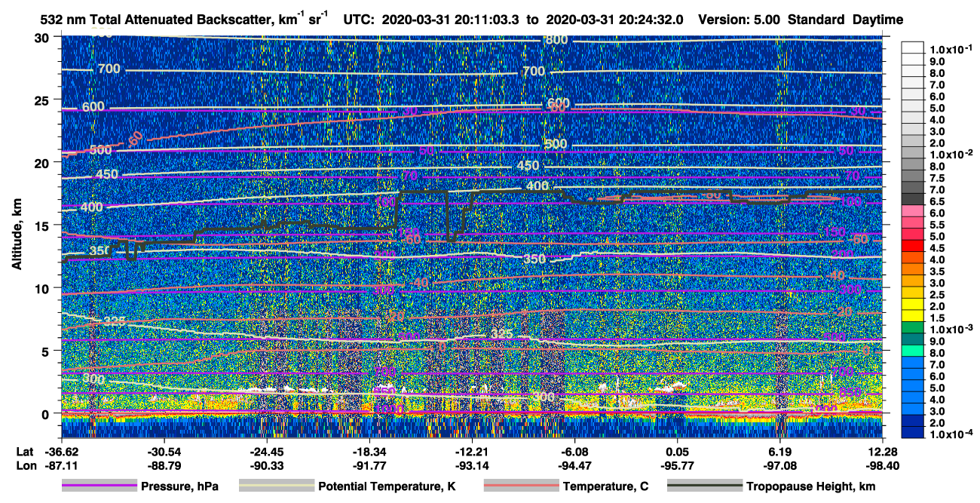
Task: Click longitude value -88.79
Action: [164, 465]
